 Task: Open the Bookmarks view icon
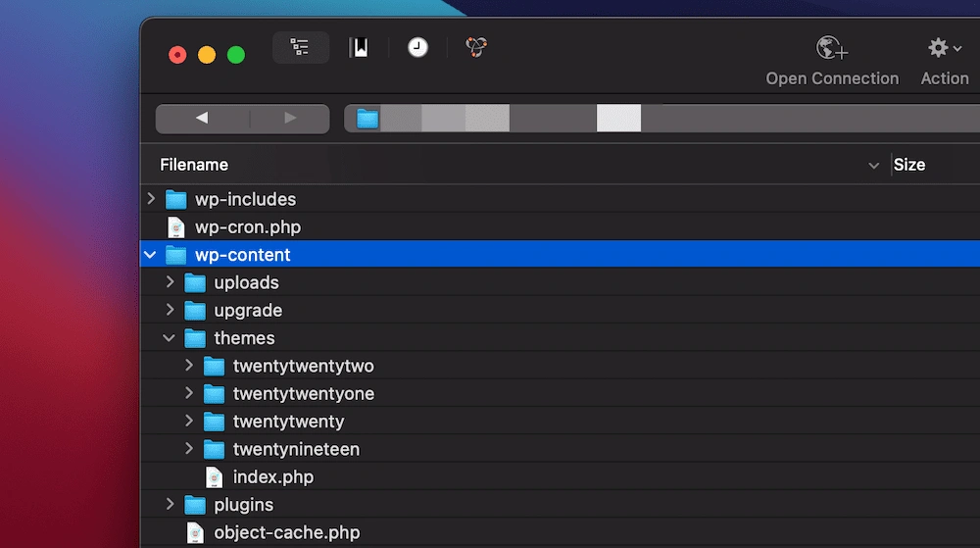(359, 47)
